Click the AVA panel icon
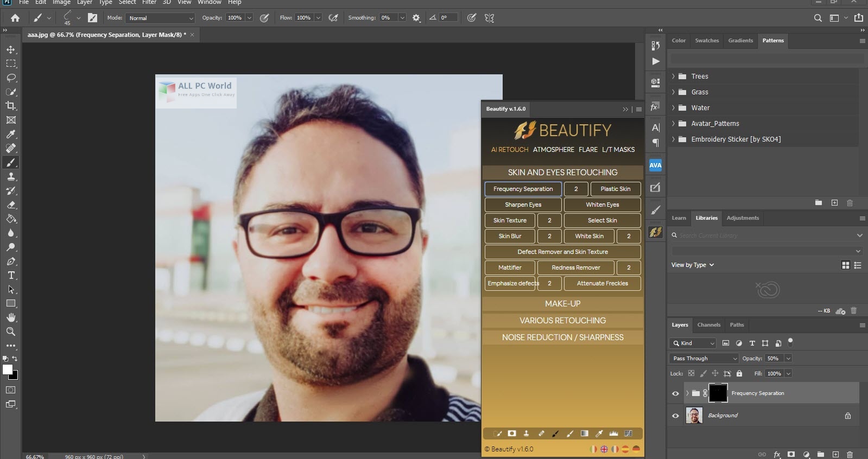 [x=655, y=165]
